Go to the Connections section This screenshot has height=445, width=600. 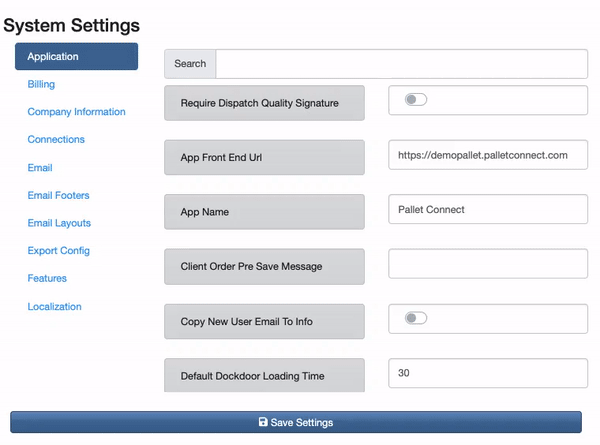click(x=56, y=139)
